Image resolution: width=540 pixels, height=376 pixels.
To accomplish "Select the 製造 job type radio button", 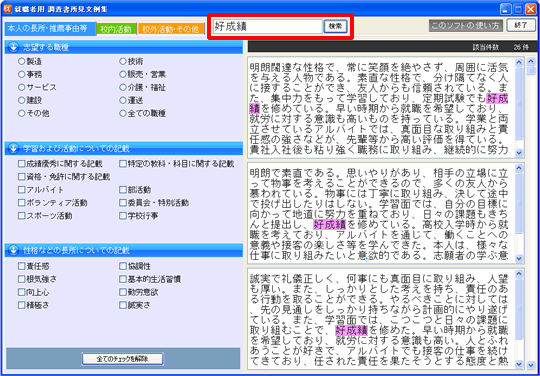I will 22,61.
